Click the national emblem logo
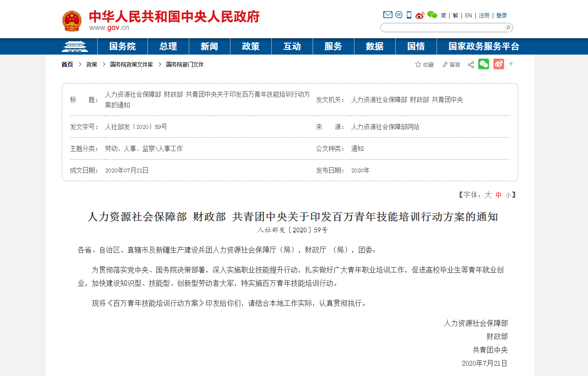588x376 pixels. coord(72,21)
